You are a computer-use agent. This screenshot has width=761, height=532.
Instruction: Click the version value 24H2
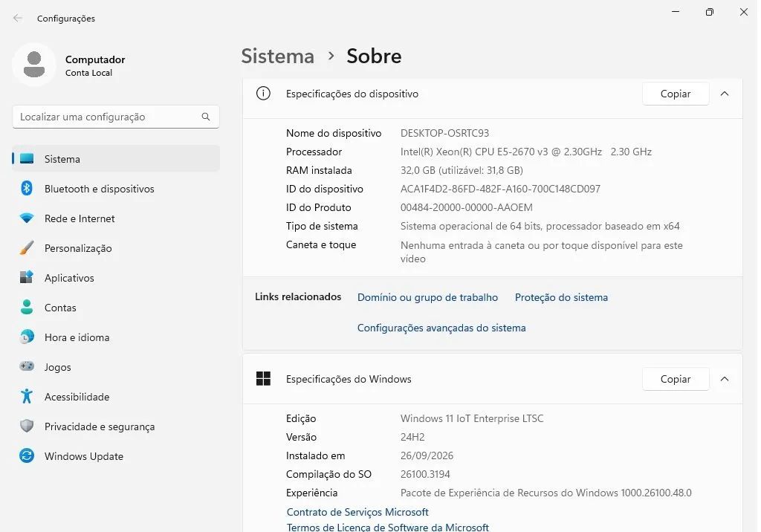(412, 437)
